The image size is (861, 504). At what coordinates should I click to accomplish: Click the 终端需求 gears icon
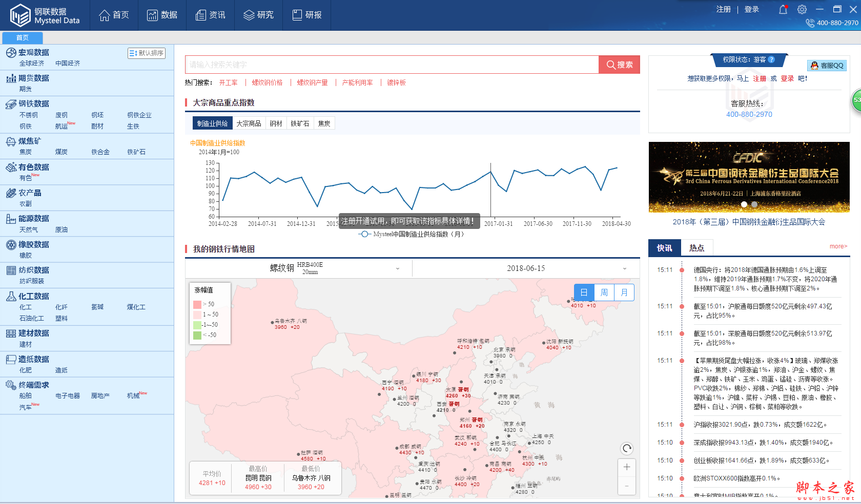coord(11,385)
